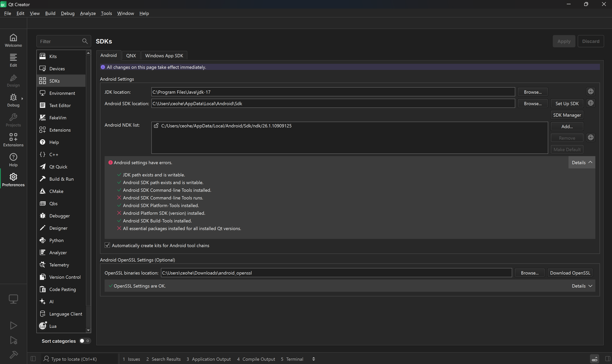Click the JDK location path field
The height and width of the screenshot is (364, 612).
pos(333,92)
